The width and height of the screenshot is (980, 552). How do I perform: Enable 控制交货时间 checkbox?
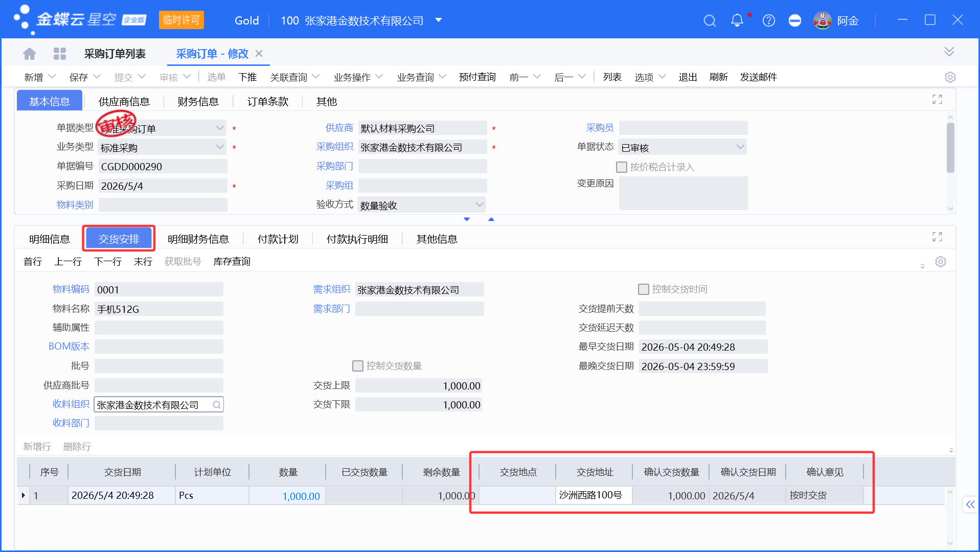pyautogui.click(x=644, y=289)
